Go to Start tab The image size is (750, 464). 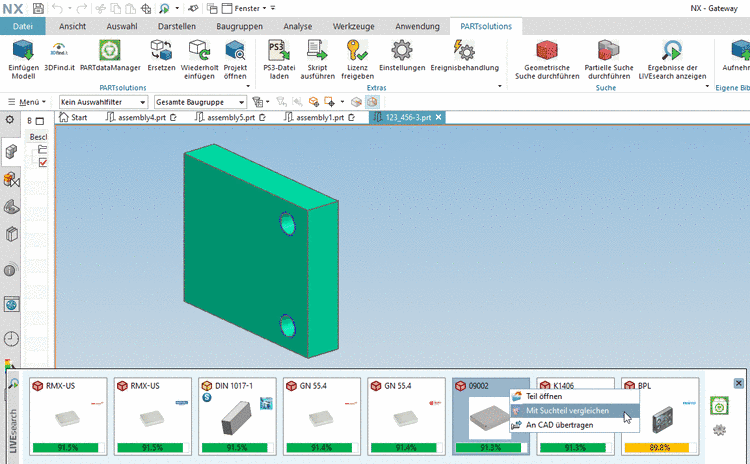73,117
